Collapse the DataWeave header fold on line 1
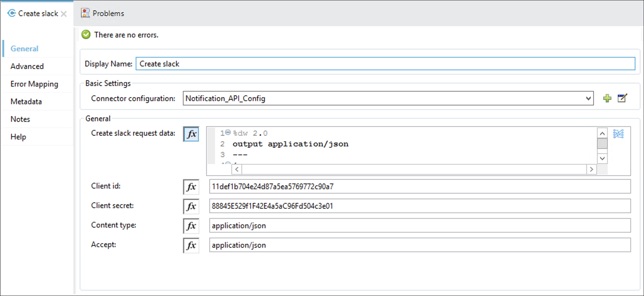The height and width of the screenshot is (296, 644). (x=228, y=133)
